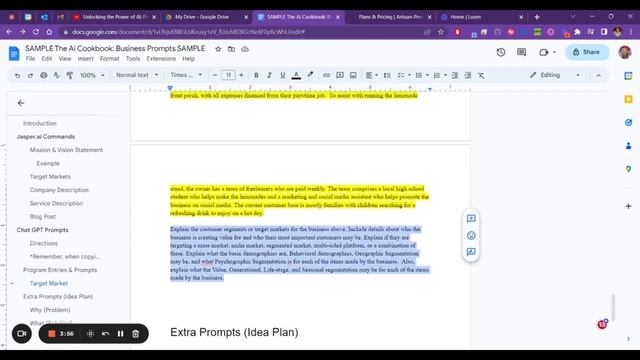Move document using folder icon

pos(231,49)
